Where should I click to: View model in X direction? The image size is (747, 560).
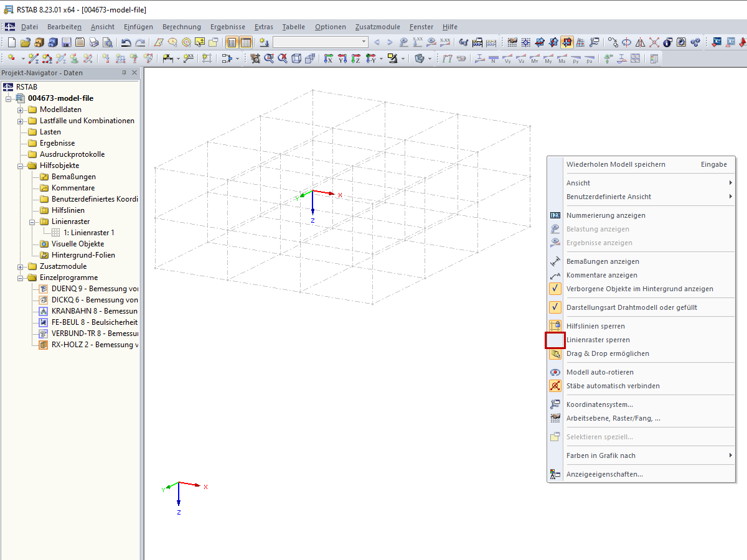[329, 58]
